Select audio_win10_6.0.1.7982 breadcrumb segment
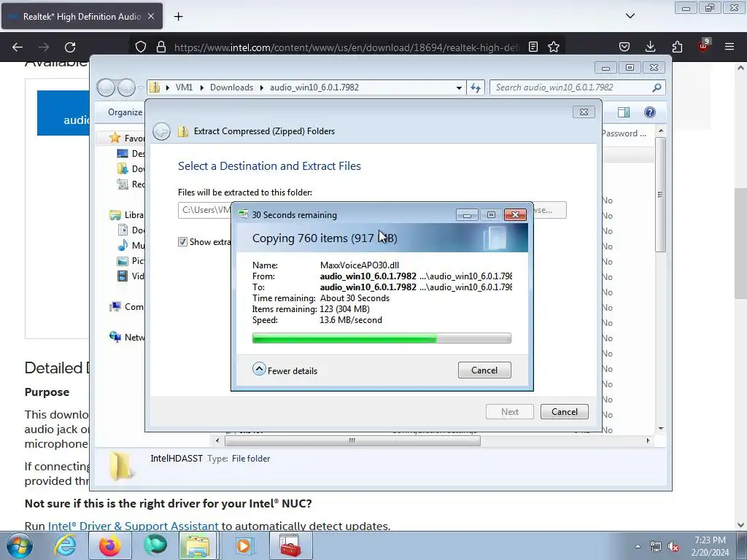The image size is (747, 560). coord(314,87)
